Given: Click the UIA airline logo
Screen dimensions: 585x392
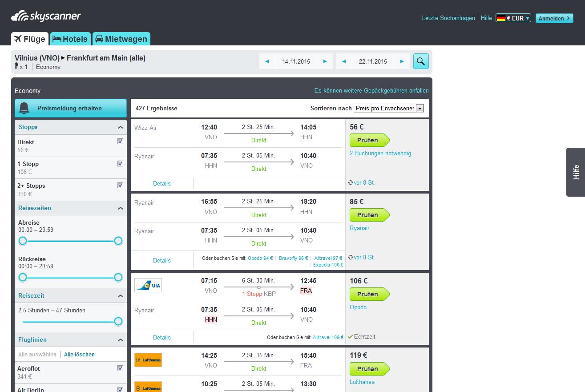Looking at the screenshot, I should [148, 285].
